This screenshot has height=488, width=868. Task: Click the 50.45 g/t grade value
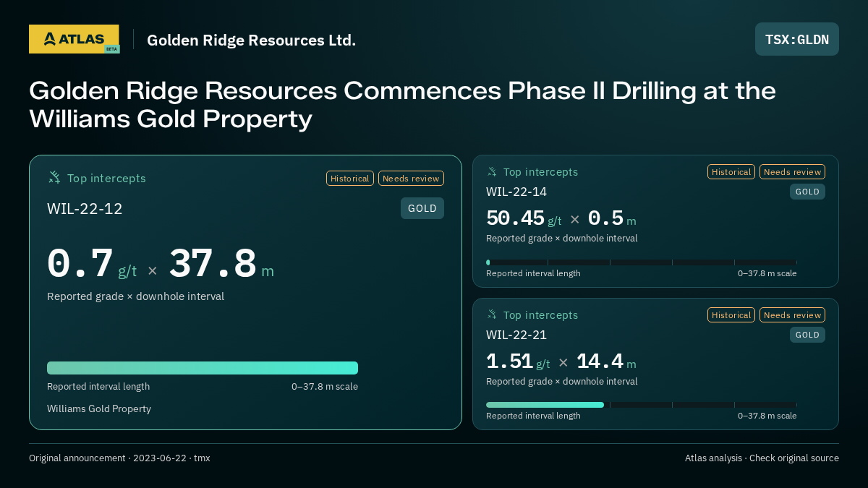coord(524,218)
